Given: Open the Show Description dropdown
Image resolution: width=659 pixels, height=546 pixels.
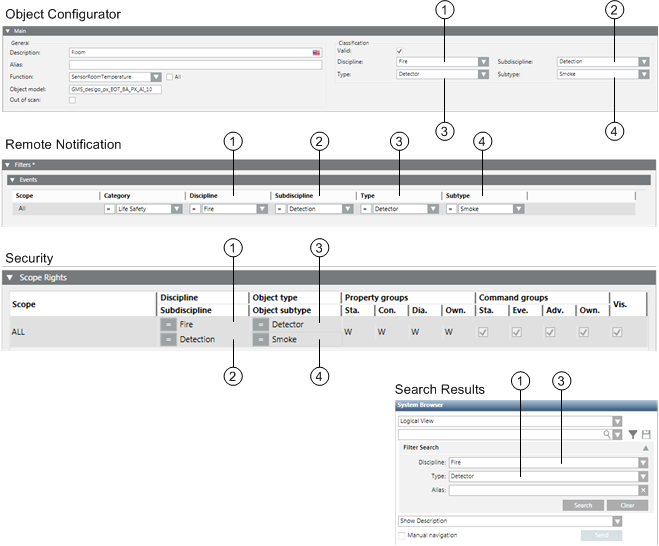Looking at the screenshot, I should click(617, 521).
